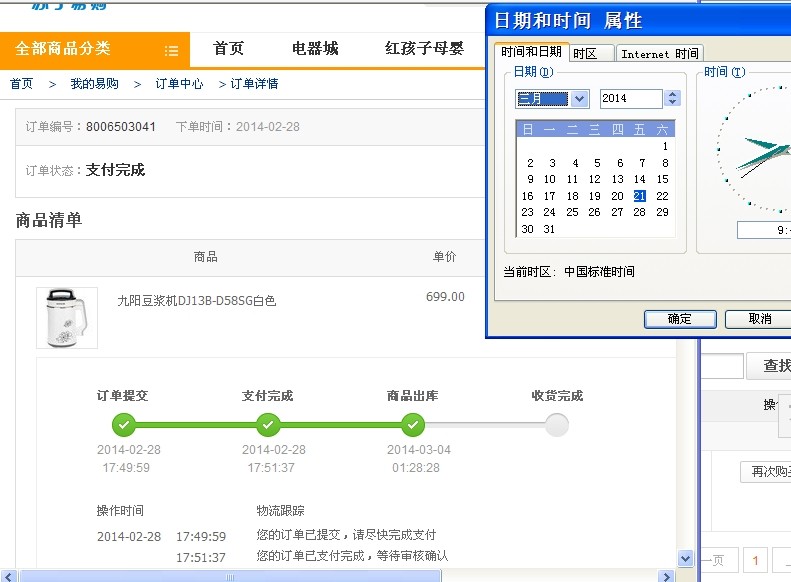The width and height of the screenshot is (791, 582).
Task: Click the 日期和时间 属性 dialog title bar
Action: [639, 21]
